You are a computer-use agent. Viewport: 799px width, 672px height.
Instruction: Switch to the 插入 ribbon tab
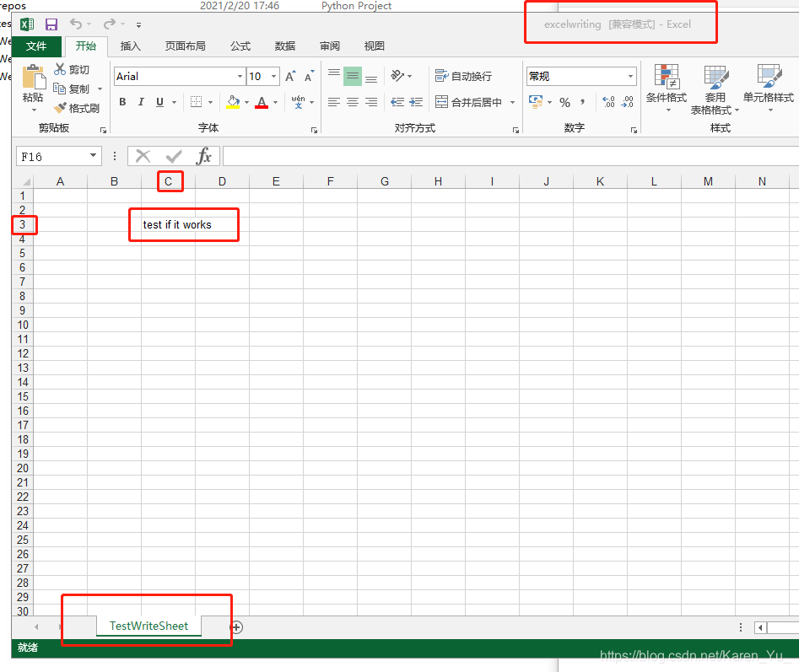pyautogui.click(x=131, y=46)
